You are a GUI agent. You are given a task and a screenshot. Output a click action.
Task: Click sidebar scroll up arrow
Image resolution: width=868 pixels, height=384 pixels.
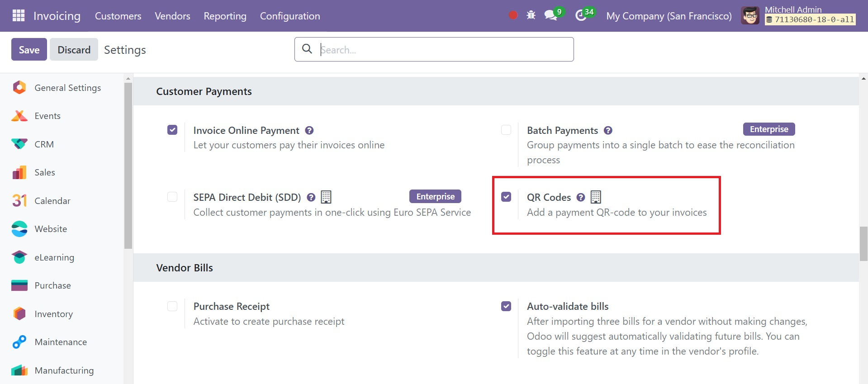pyautogui.click(x=128, y=78)
